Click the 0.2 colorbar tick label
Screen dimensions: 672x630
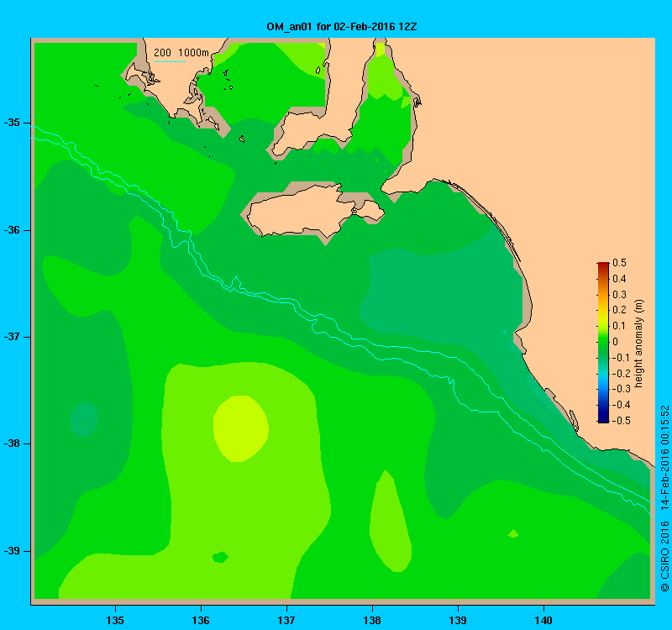pos(619,310)
